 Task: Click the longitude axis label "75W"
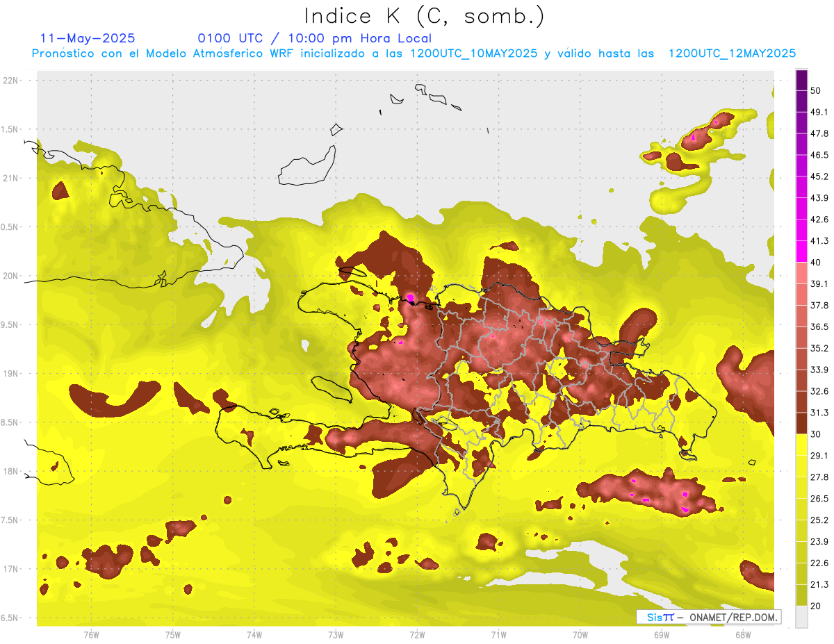tap(172, 634)
